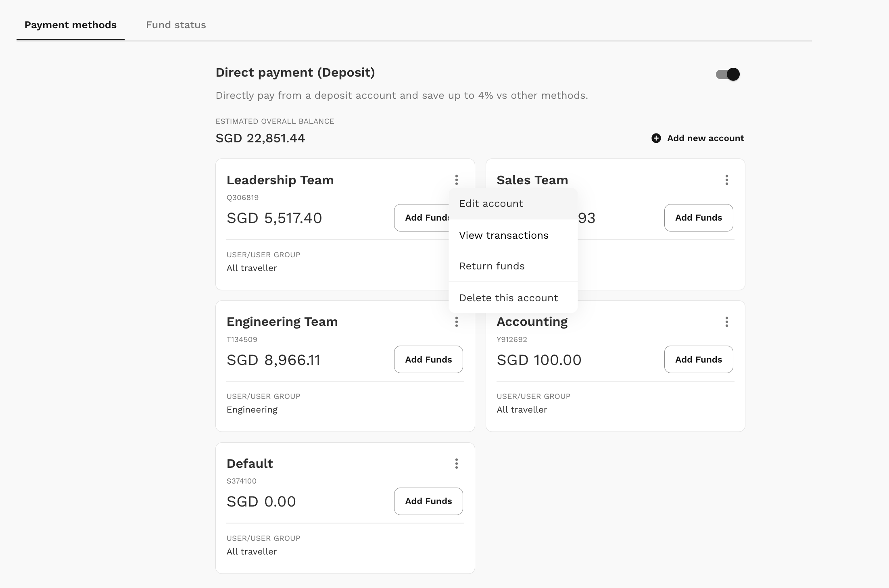Click the Accounting three-dot menu icon

click(x=727, y=321)
